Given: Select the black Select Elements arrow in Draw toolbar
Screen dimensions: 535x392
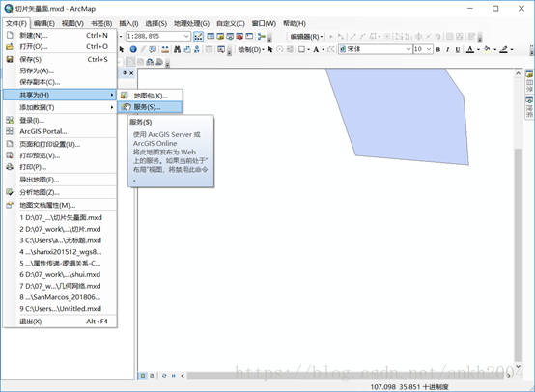Looking at the screenshot, I should point(270,49).
